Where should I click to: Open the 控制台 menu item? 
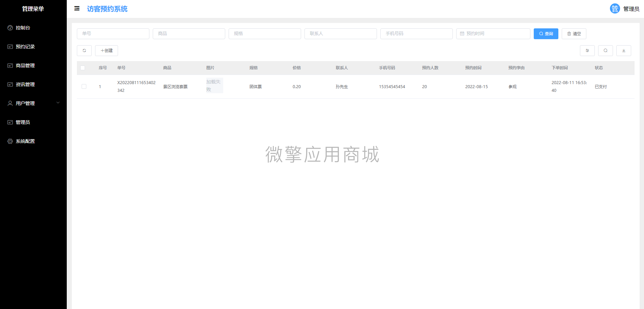pyautogui.click(x=33, y=28)
